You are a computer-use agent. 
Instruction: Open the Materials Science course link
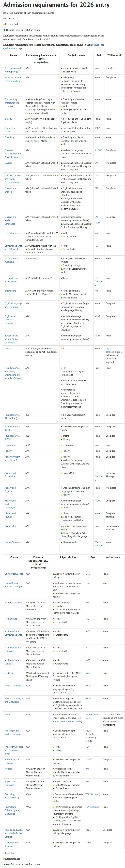coord(13,602)
